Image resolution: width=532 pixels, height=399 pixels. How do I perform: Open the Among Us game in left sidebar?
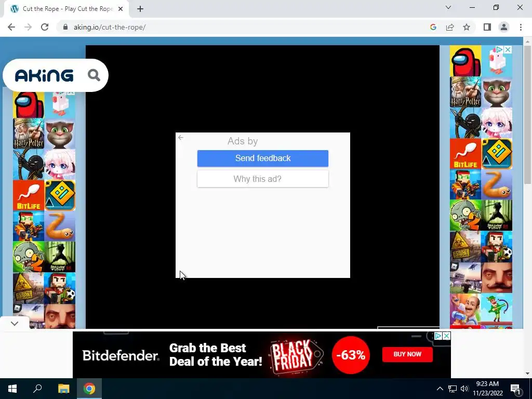[29, 105]
